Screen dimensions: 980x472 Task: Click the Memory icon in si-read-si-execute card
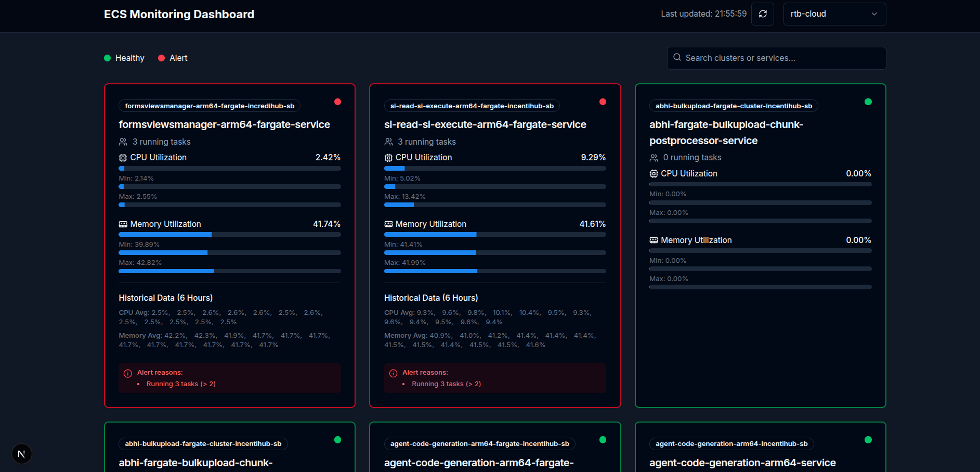pos(388,224)
